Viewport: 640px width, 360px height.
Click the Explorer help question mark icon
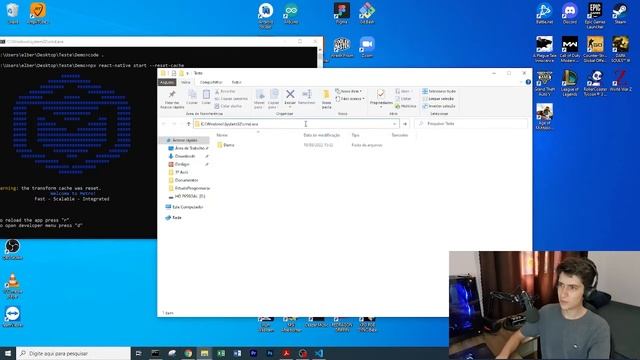pos(528,82)
